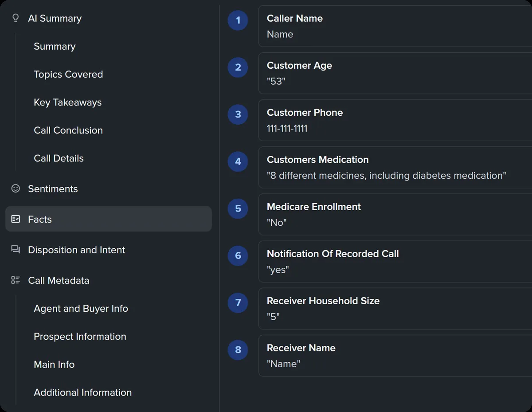The width and height of the screenshot is (532, 412).
Task: Go to Topics Covered
Action: [68, 74]
